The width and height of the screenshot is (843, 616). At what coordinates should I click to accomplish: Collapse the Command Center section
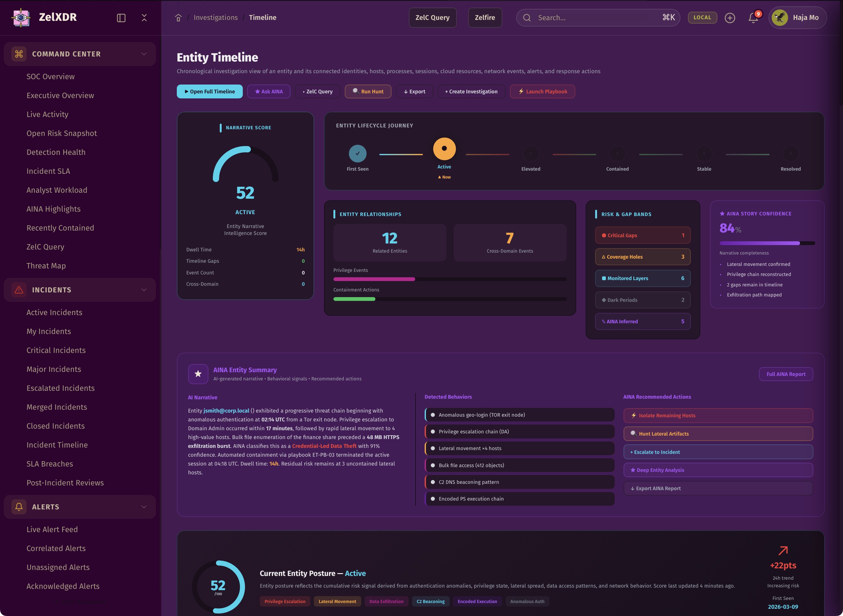(144, 54)
